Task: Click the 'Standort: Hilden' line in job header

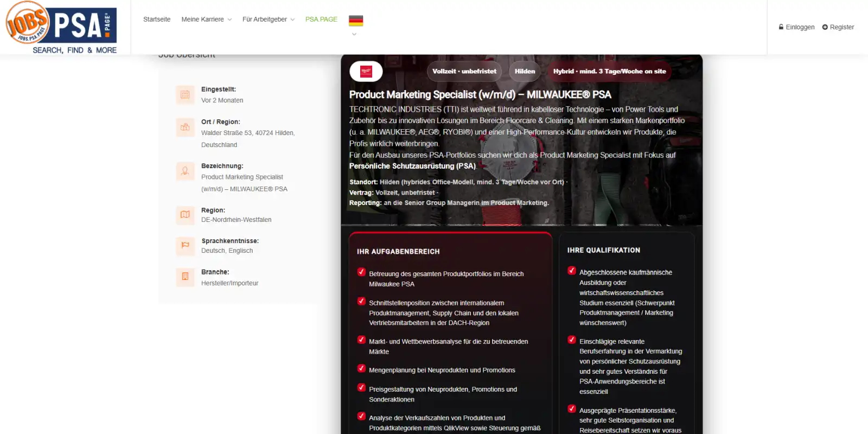Action: [x=458, y=182]
